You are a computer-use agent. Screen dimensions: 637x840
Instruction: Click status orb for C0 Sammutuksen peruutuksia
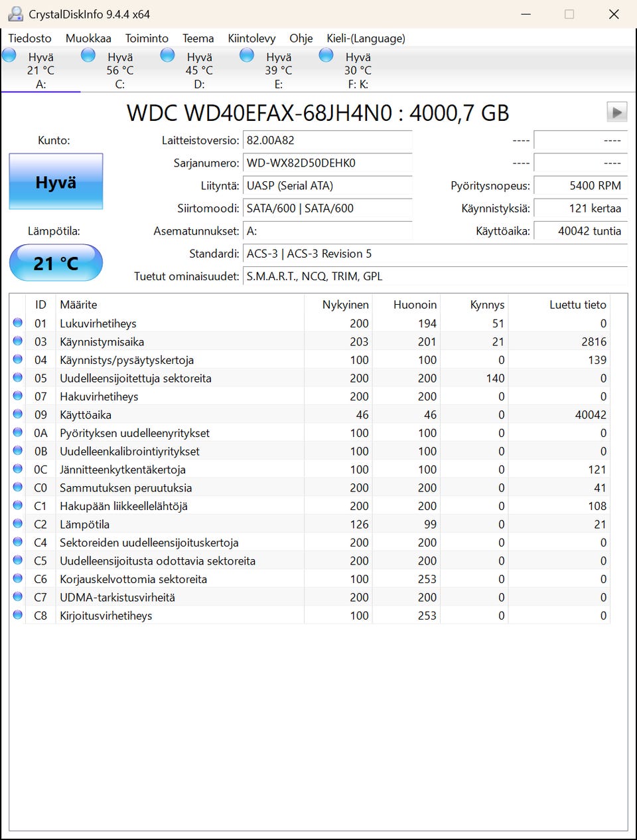coord(18,487)
